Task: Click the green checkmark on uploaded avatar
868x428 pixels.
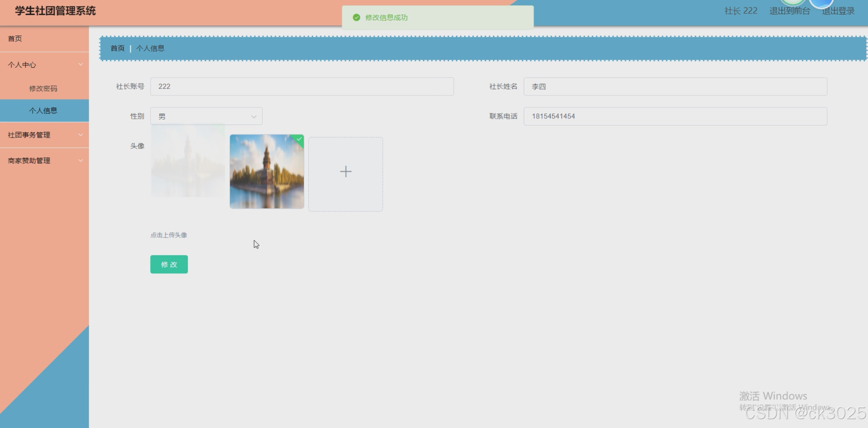Action: pyautogui.click(x=299, y=139)
